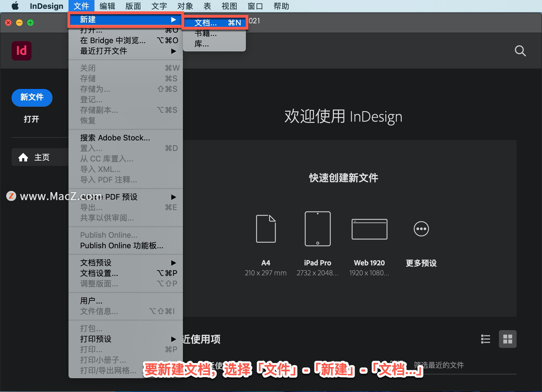
Task: Choose the Web 1920 preset icon
Action: tap(369, 229)
